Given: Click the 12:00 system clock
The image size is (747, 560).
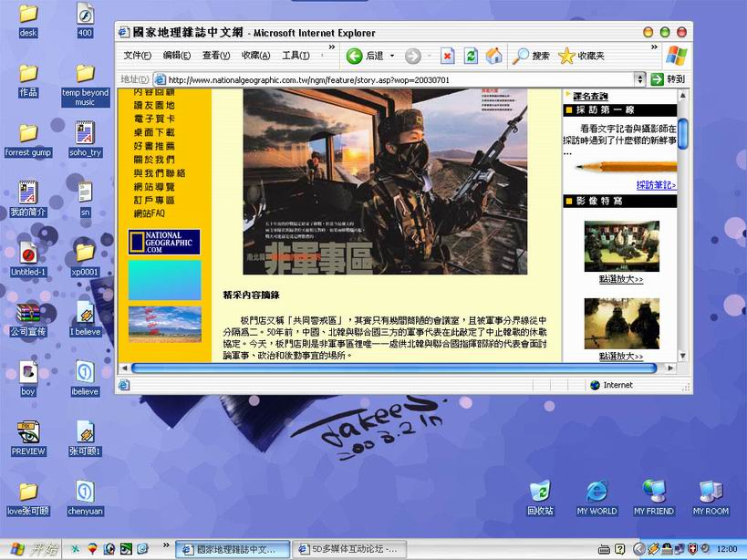Looking at the screenshot, I should [x=727, y=550].
